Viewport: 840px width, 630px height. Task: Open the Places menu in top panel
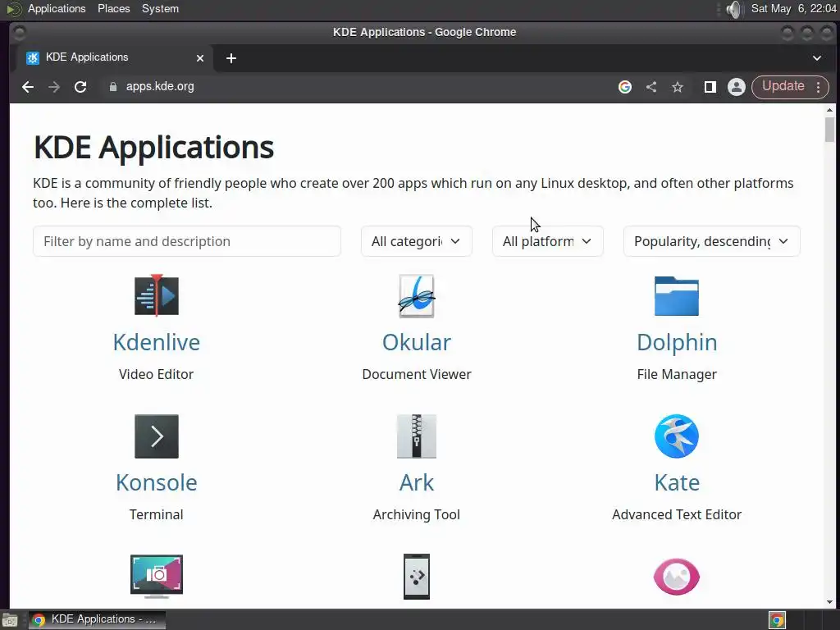(x=113, y=8)
